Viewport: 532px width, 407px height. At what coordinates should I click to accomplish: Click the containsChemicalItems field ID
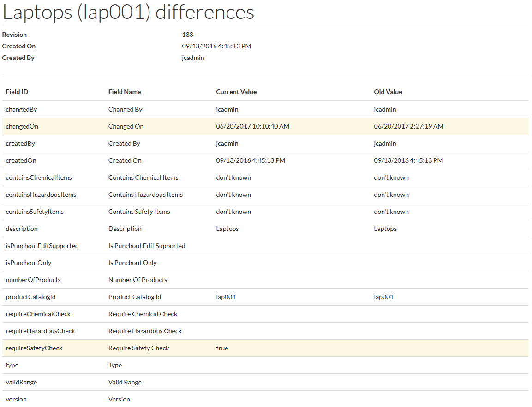pyautogui.click(x=39, y=177)
